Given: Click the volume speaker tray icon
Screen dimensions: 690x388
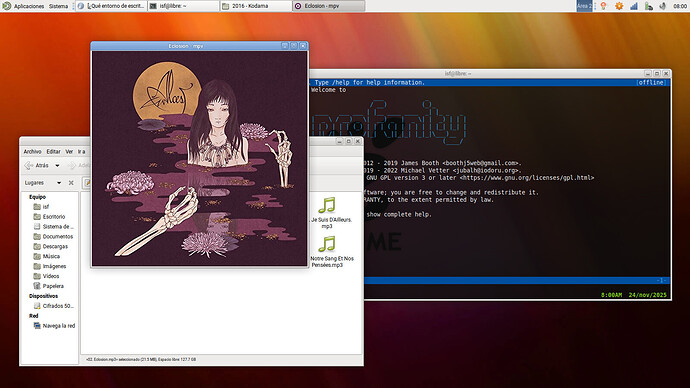Looking at the screenshot, I should (x=662, y=6).
